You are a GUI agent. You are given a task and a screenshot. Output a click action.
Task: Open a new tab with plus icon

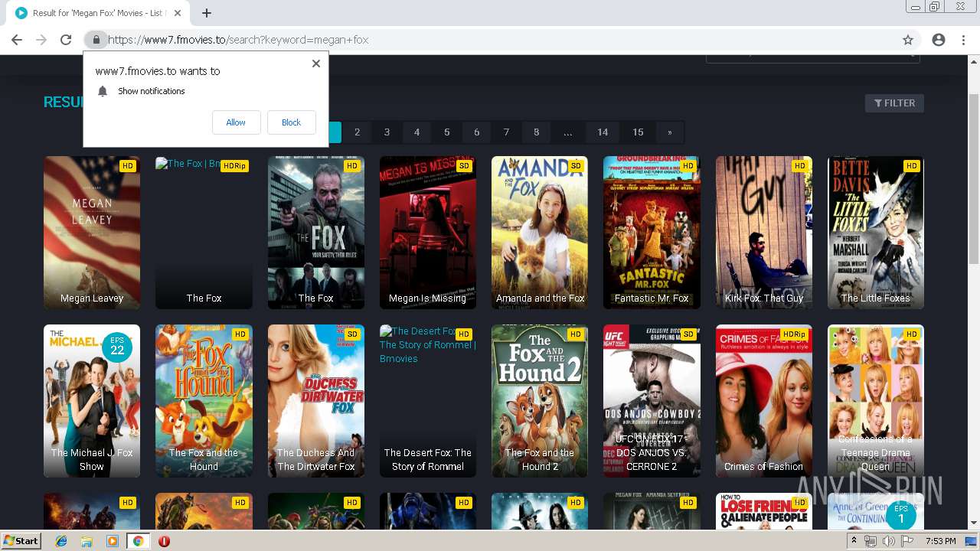coord(207,13)
